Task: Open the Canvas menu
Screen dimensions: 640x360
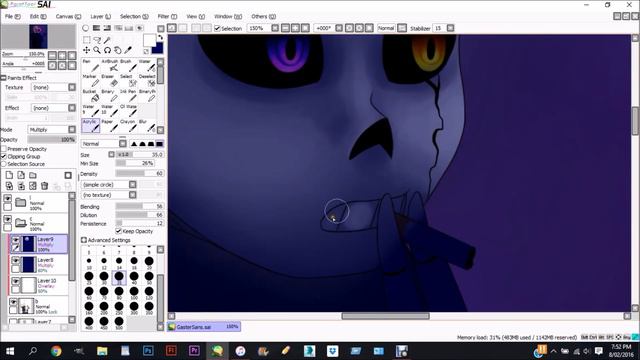Action: coord(68,16)
